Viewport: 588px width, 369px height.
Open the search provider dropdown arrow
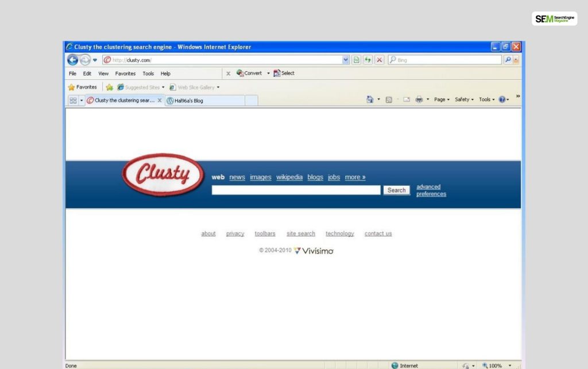516,60
